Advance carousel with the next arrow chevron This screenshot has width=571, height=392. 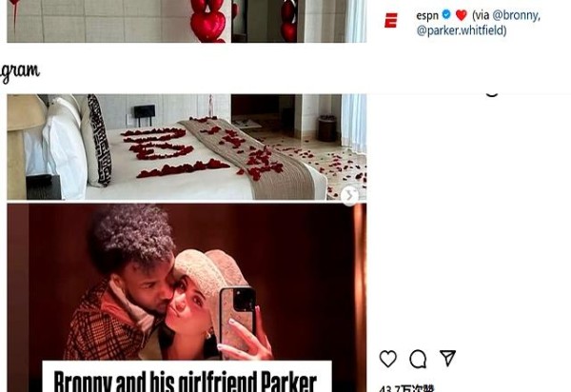click(x=349, y=196)
